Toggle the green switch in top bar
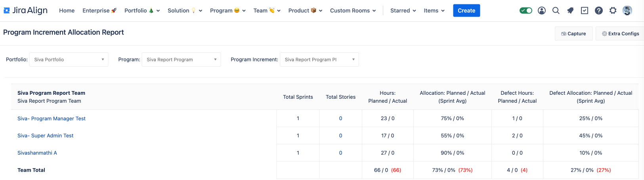This screenshot has width=644, height=180. coord(526,11)
